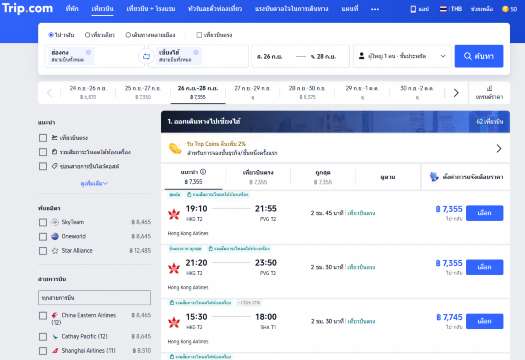Click the baggage icon tag on the 19:10 flight
This screenshot has height=360, width=525.
(189, 195)
